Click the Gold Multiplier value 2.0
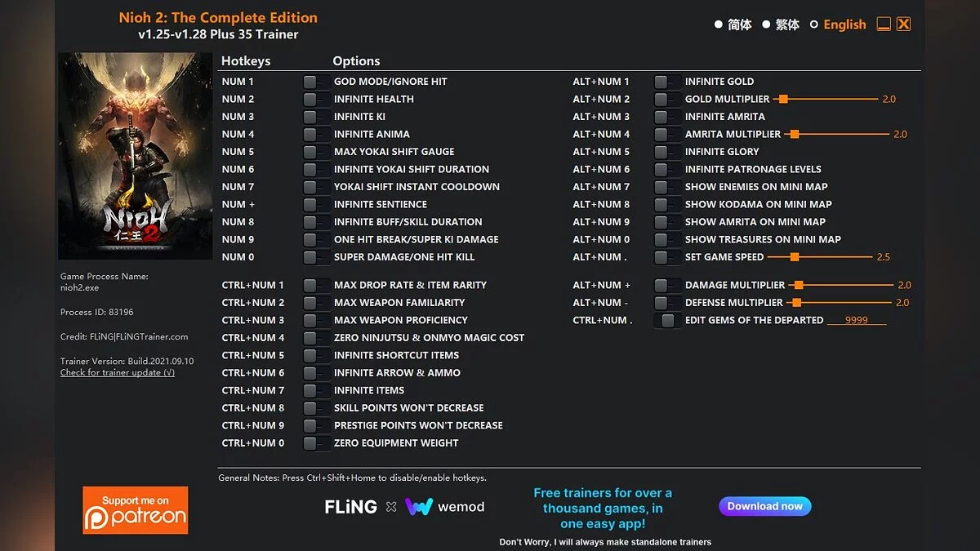980x551 pixels. click(x=889, y=99)
